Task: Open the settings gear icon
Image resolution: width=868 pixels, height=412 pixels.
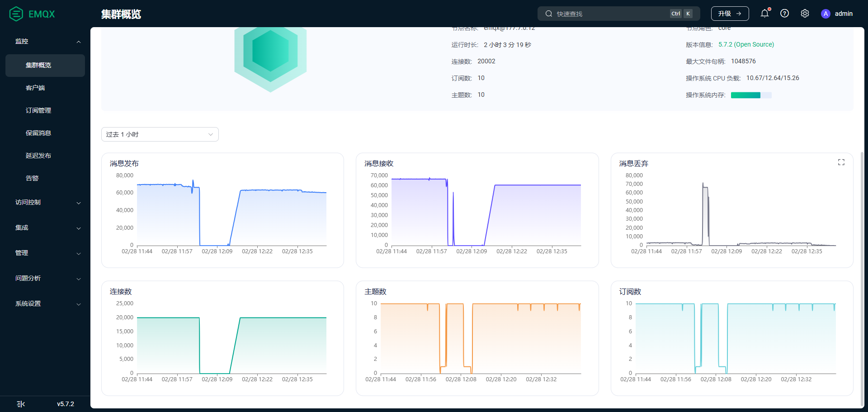Action: click(x=805, y=14)
